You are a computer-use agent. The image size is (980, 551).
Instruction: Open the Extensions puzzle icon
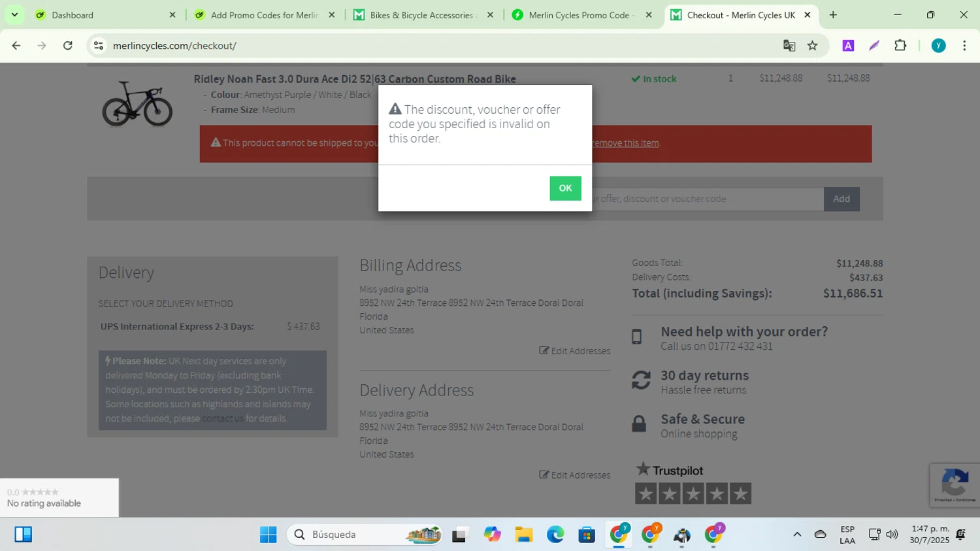click(900, 46)
